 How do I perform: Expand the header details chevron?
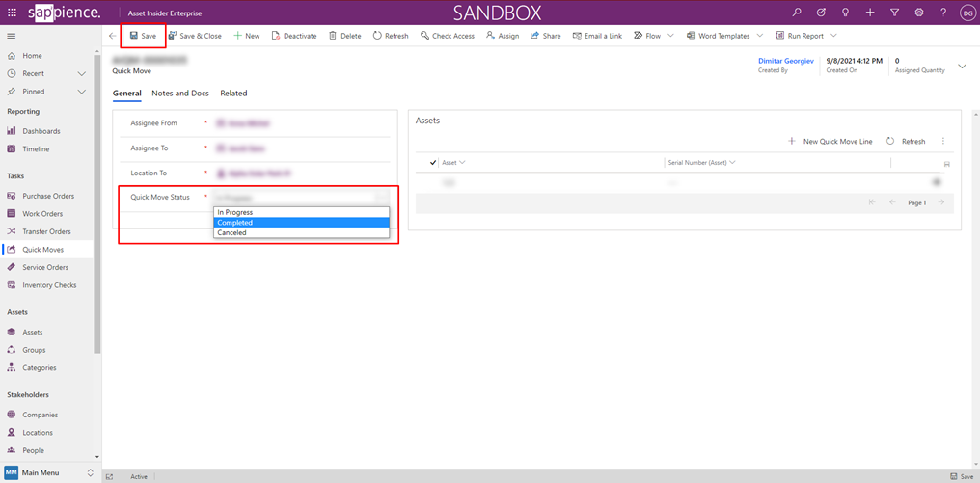pos(962,67)
